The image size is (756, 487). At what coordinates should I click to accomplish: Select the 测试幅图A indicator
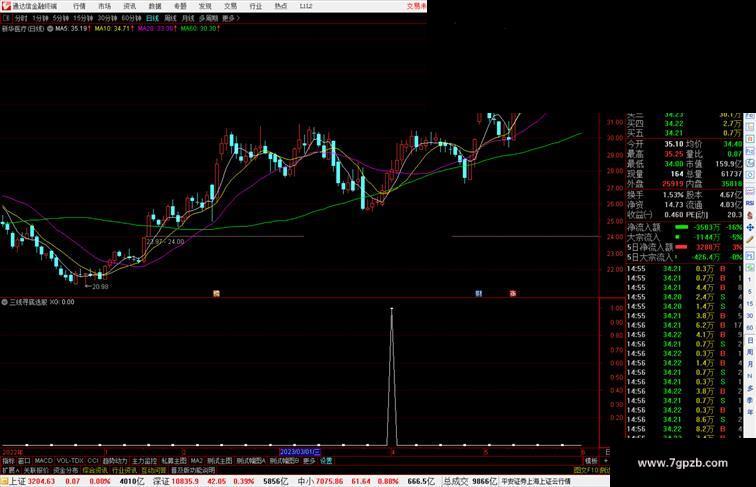[x=251, y=461]
